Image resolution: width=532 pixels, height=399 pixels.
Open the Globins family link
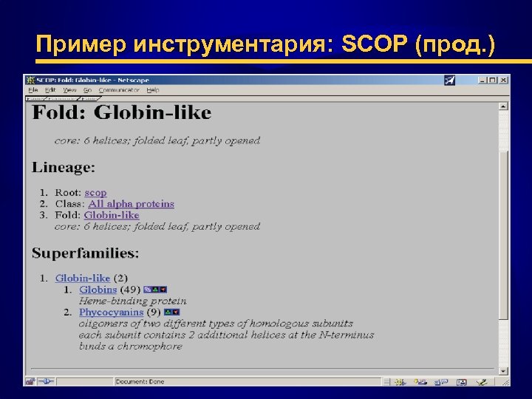pyautogui.click(x=98, y=290)
